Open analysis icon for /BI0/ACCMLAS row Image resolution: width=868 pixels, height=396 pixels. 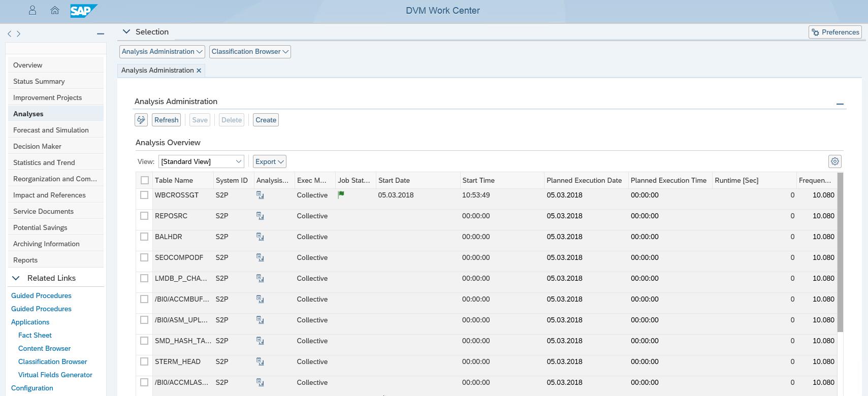260,382
